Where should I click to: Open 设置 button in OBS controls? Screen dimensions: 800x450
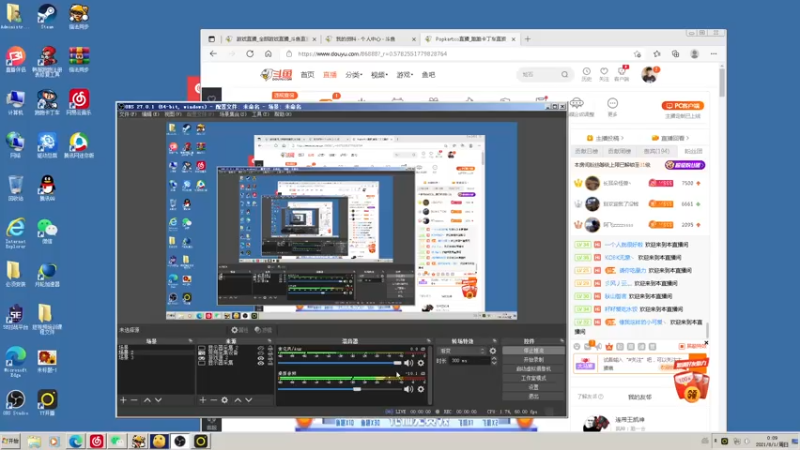[x=533, y=387]
